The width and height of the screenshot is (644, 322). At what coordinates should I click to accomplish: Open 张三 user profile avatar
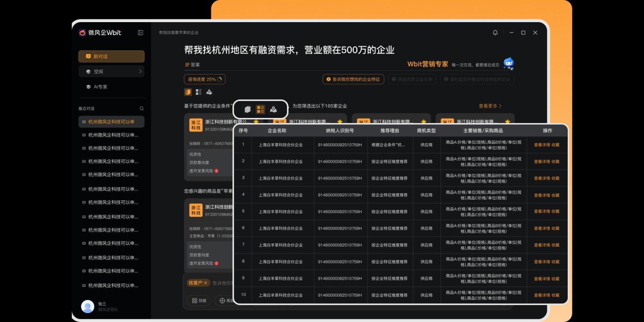pos(87,306)
